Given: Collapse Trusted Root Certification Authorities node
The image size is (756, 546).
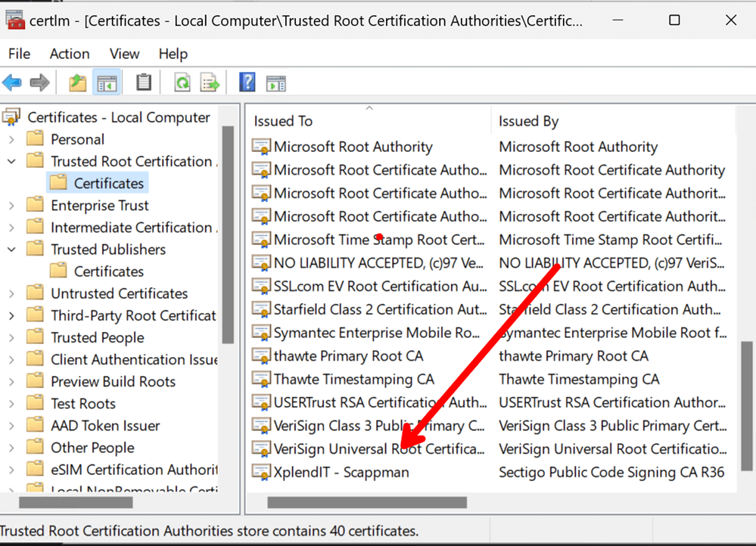Looking at the screenshot, I should 11,161.
